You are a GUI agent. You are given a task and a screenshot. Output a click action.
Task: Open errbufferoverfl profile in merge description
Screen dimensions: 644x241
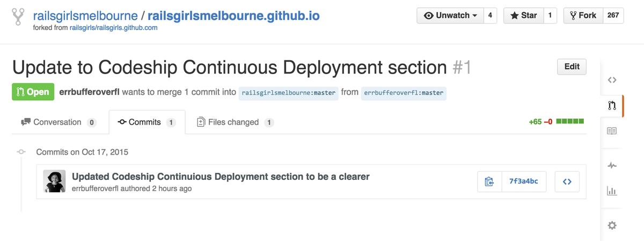point(90,92)
